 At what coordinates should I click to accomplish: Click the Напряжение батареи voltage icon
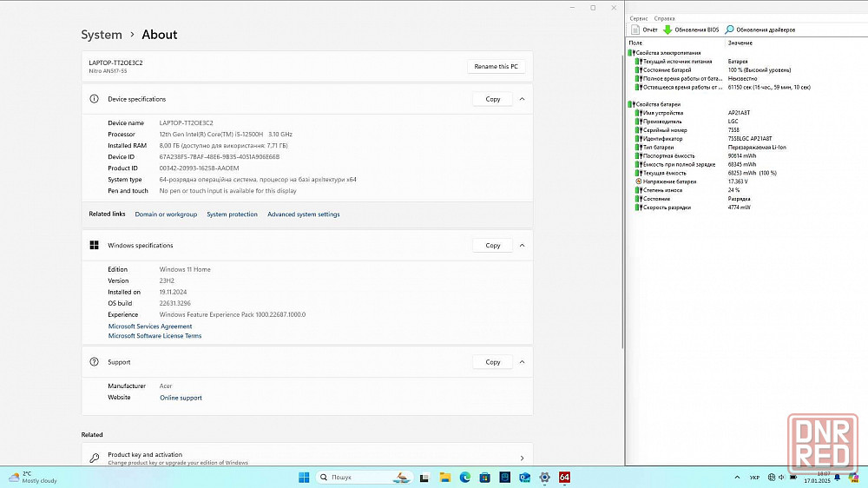pos(638,181)
